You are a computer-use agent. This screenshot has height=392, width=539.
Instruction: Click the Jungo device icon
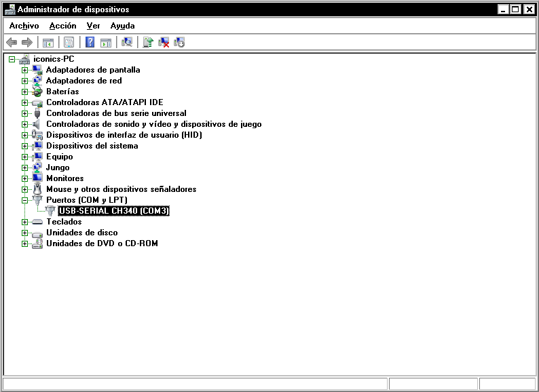37,168
